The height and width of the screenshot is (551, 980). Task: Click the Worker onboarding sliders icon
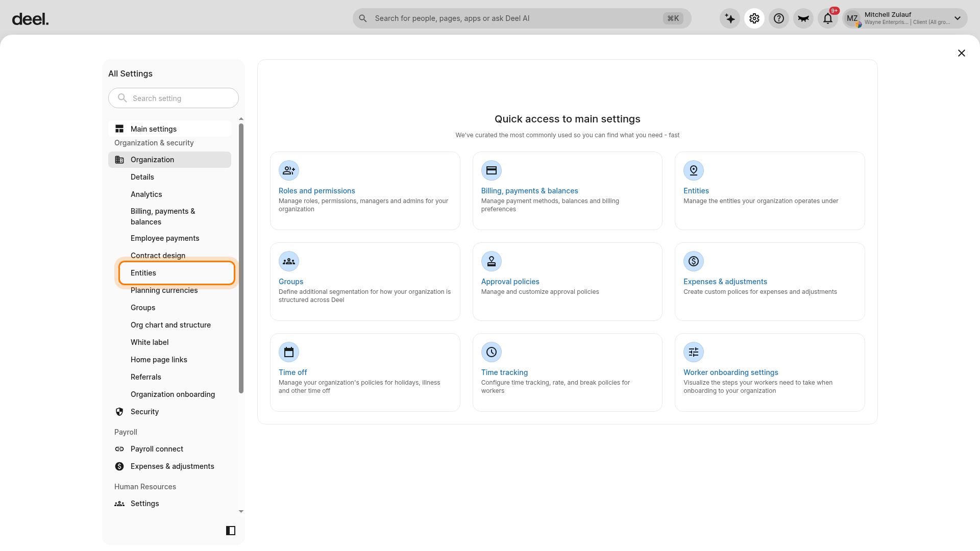pyautogui.click(x=694, y=352)
